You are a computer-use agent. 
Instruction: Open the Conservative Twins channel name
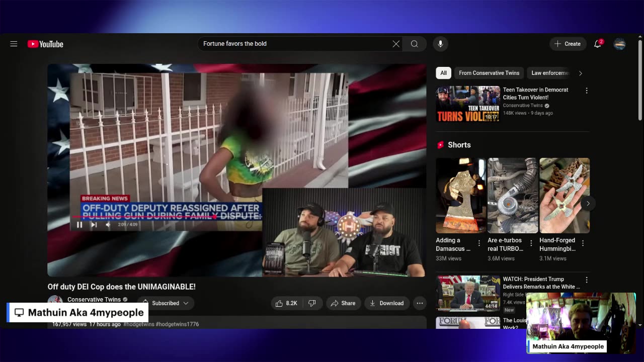[94, 300]
